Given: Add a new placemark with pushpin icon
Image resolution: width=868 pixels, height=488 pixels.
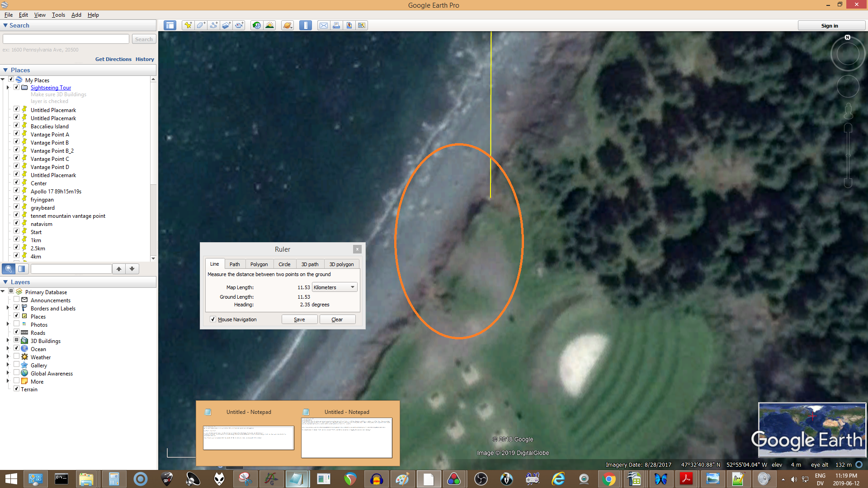Looking at the screenshot, I should point(188,25).
